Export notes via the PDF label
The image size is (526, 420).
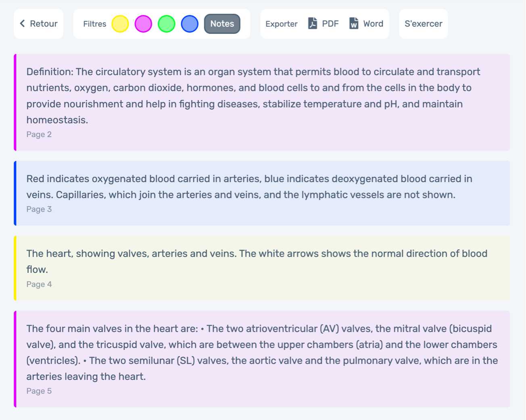tap(330, 24)
